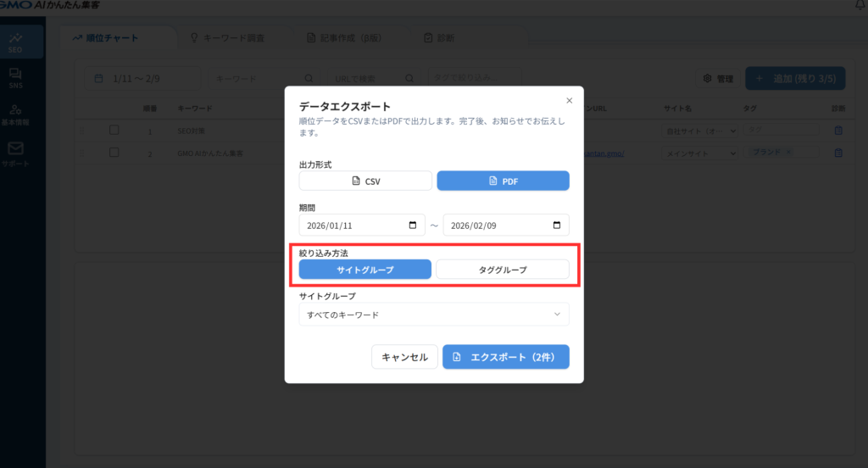Choose タググループ filter method

coord(503,269)
